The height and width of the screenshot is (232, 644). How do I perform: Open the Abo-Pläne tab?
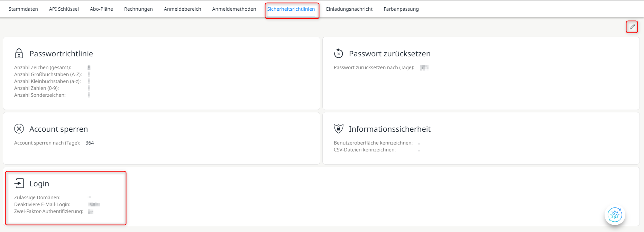pos(101,9)
